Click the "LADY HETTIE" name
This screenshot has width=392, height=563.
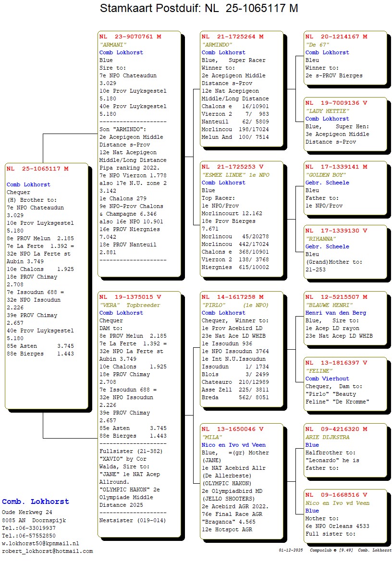(327, 111)
